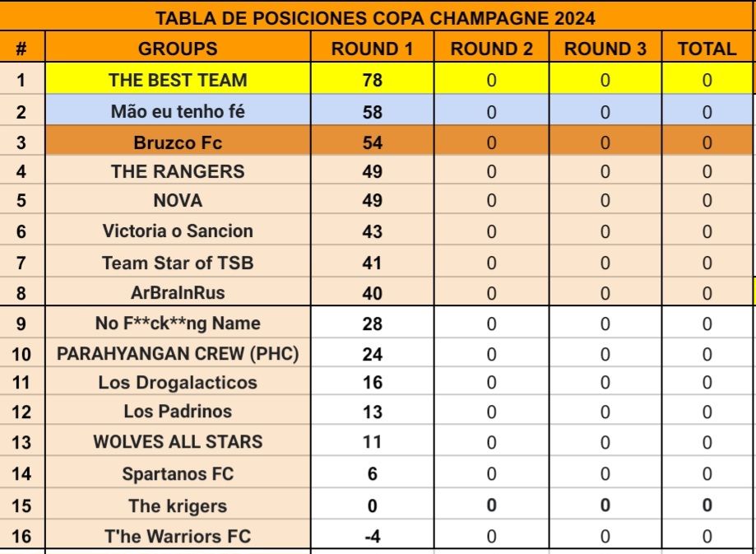Select the Round 1 score 78
The image size is (756, 554).
coord(372,79)
